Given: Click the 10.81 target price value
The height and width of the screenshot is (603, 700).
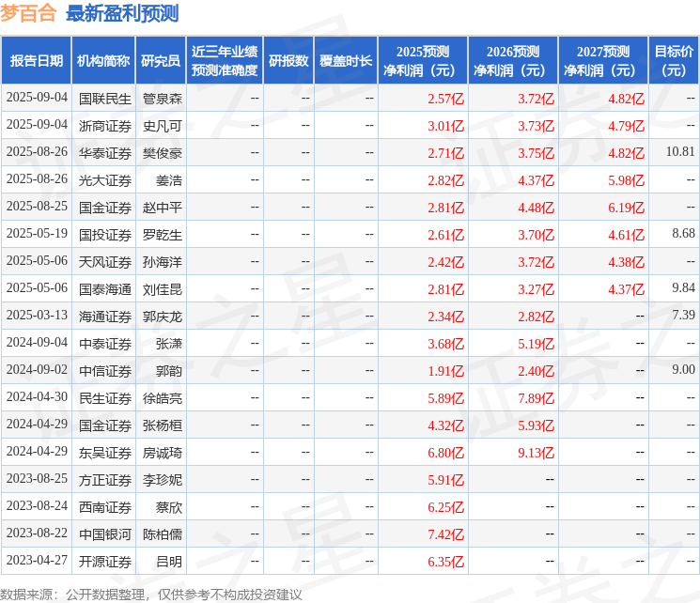Looking at the screenshot, I should (x=680, y=152).
